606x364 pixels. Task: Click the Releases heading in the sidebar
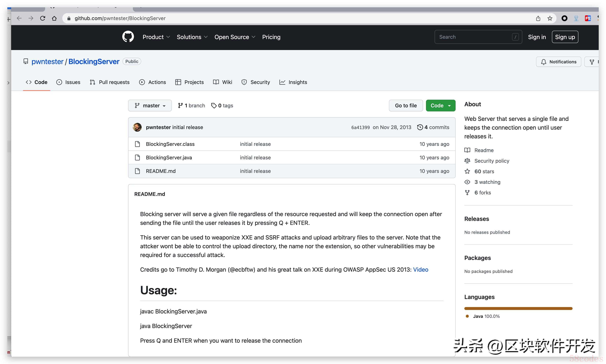coord(476,219)
